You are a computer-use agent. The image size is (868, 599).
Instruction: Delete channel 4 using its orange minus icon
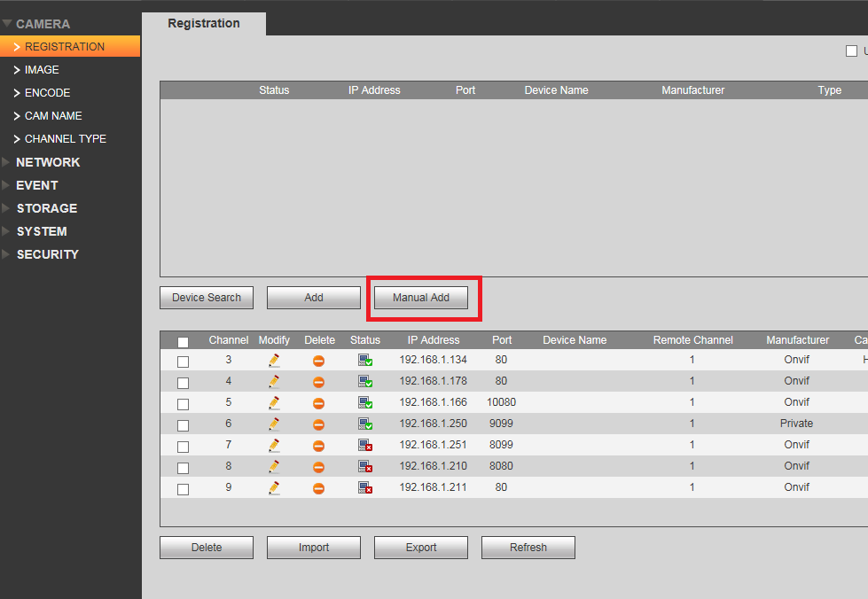tap(318, 382)
